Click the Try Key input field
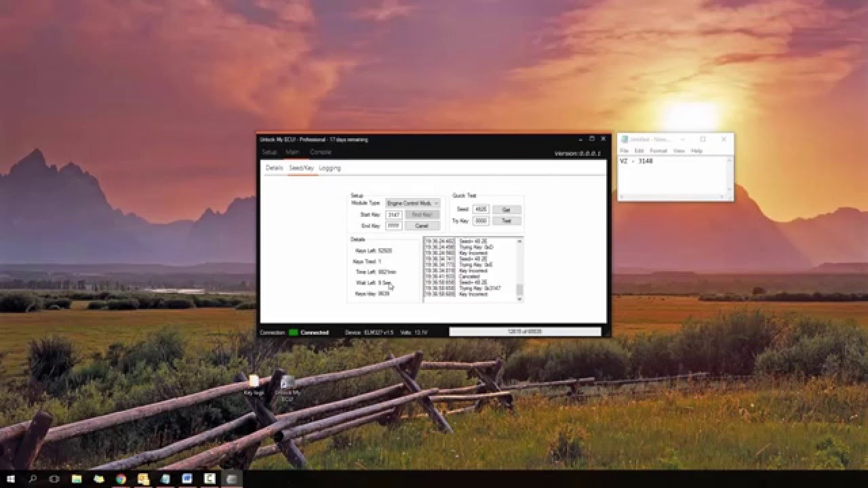Screen dimensions: 868x488 coord(481,221)
